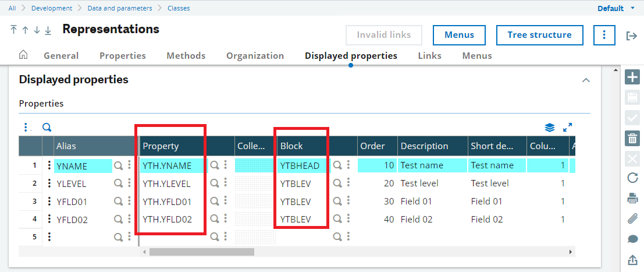The image size is (644, 272).
Task: Click the Menus button in header
Action: (x=459, y=35)
